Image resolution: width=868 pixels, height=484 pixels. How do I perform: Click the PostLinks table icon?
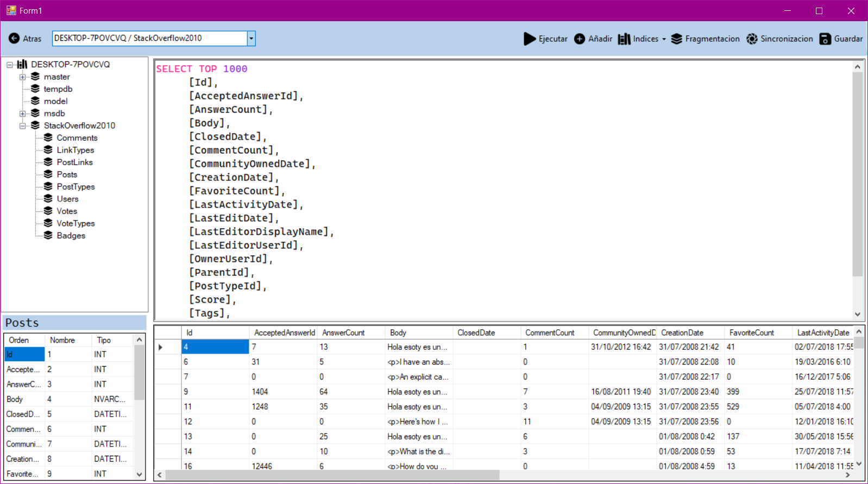pos(48,162)
